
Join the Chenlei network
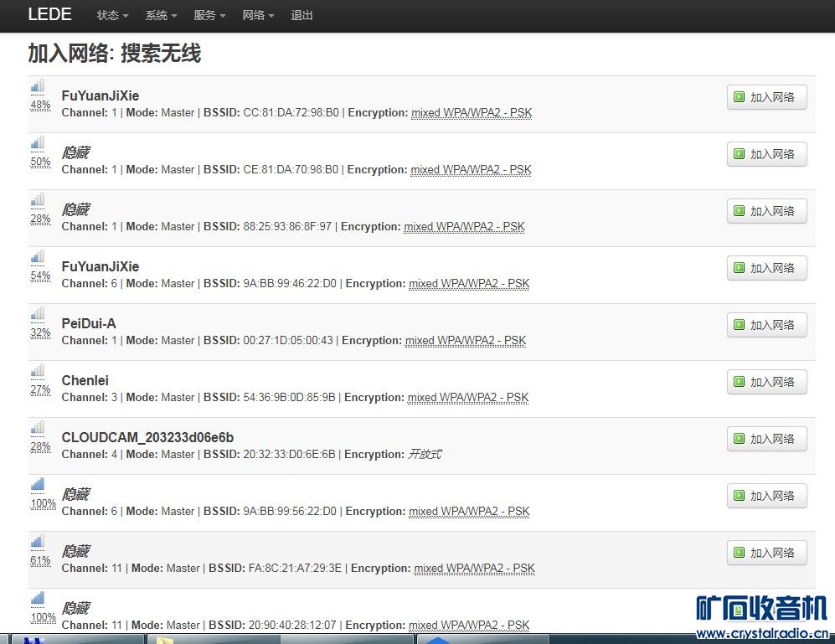tap(766, 382)
